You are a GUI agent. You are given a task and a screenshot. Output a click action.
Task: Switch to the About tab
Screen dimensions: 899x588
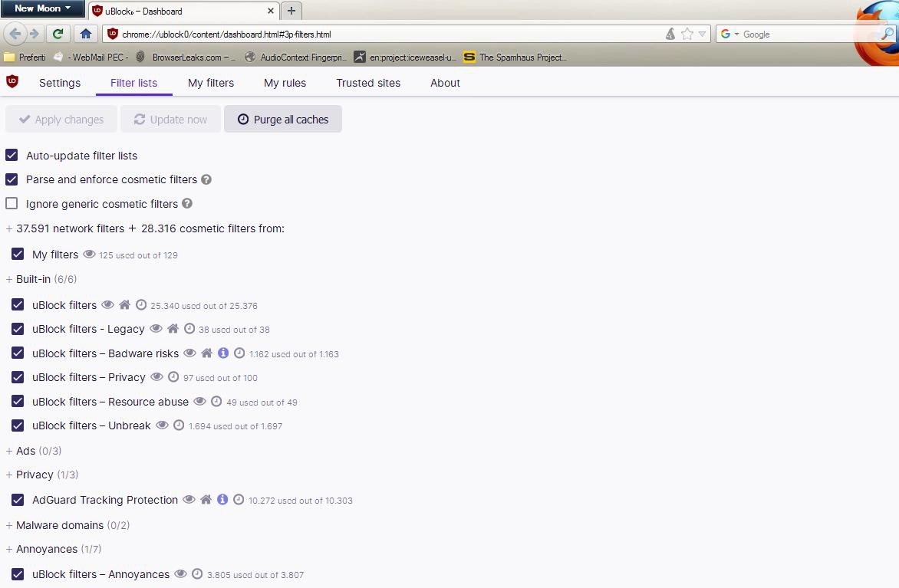click(x=445, y=83)
